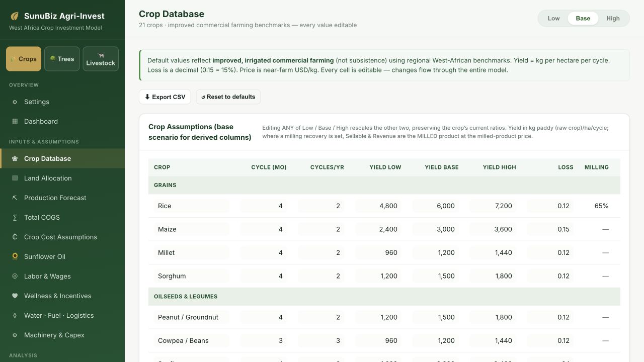Edit Sorghum cycle months field
This screenshot has width=644, height=362.
tap(264, 276)
